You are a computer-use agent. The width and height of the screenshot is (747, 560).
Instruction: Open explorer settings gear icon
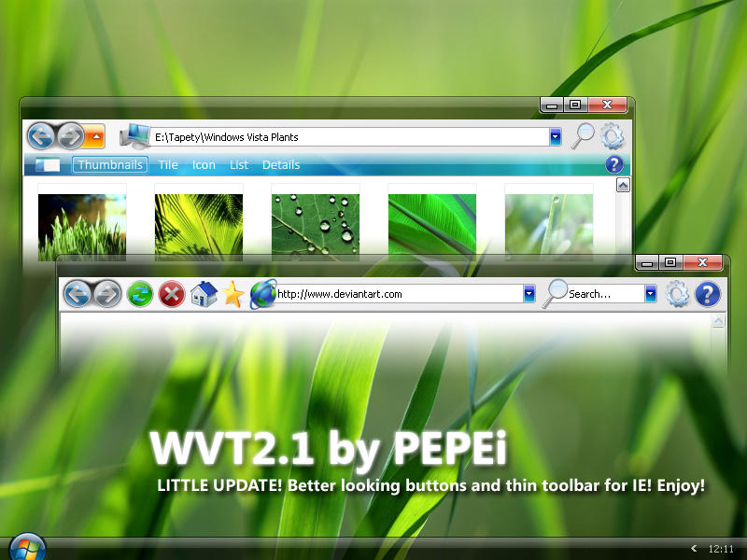[613, 136]
